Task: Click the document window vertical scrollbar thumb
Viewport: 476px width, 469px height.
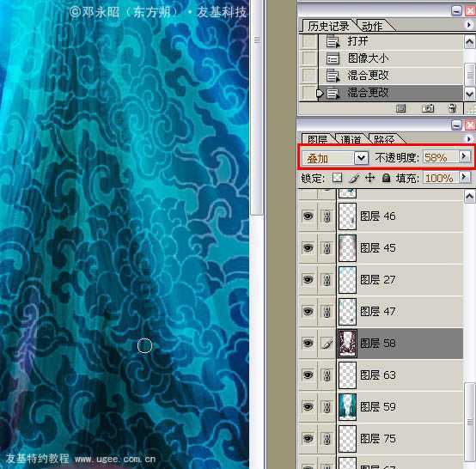Action: [257, 107]
